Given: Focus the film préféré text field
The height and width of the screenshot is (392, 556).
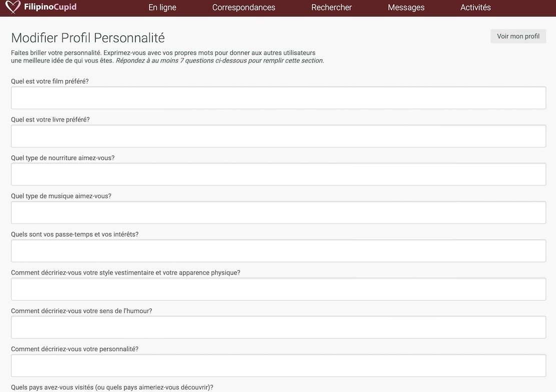Looking at the screenshot, I should tap(278, 98).
